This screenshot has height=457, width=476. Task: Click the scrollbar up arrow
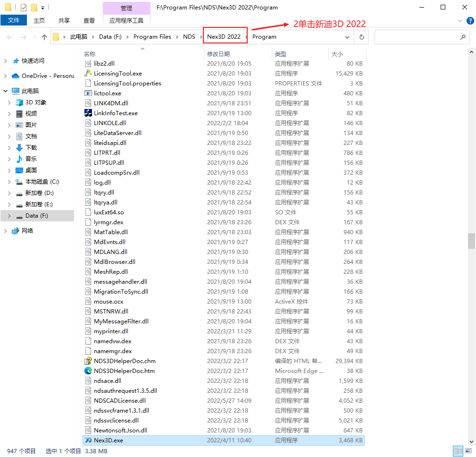471,52
